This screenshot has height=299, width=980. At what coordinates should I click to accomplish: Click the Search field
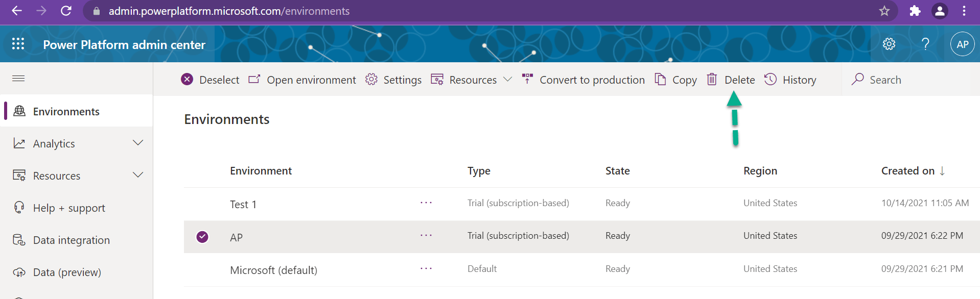coord(909,80)
